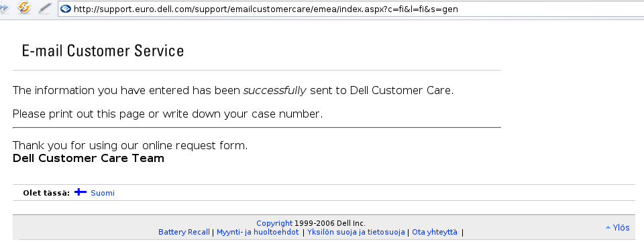Screen dimensions: 644x246
Task: Open the Copyright link in footer
Action: click(274, 223)
